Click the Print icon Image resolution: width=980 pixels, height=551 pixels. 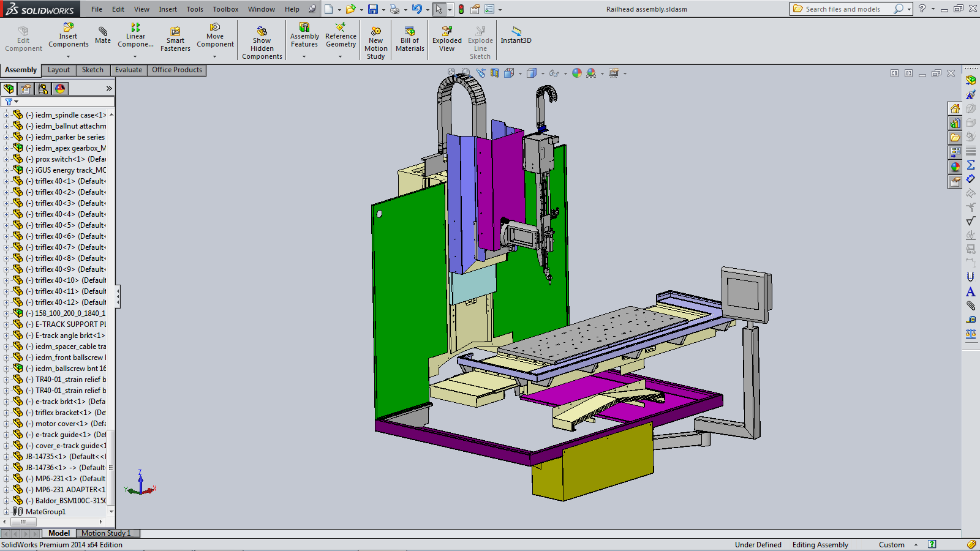pyautogui.click(x=395, y=9)
